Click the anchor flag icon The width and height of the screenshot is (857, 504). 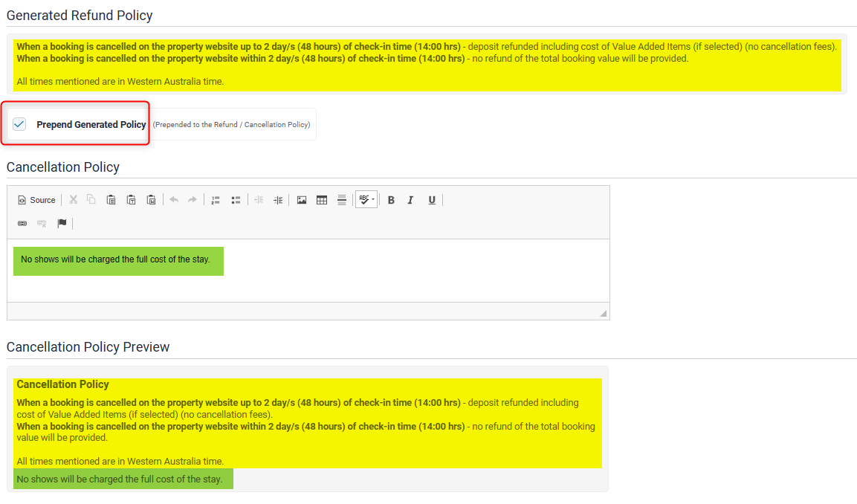[62, 224]
